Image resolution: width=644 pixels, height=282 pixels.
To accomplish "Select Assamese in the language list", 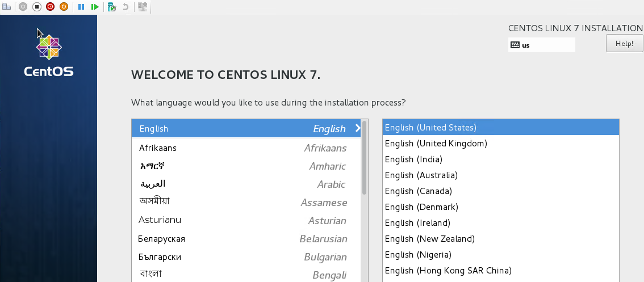I will click(246, 203).
